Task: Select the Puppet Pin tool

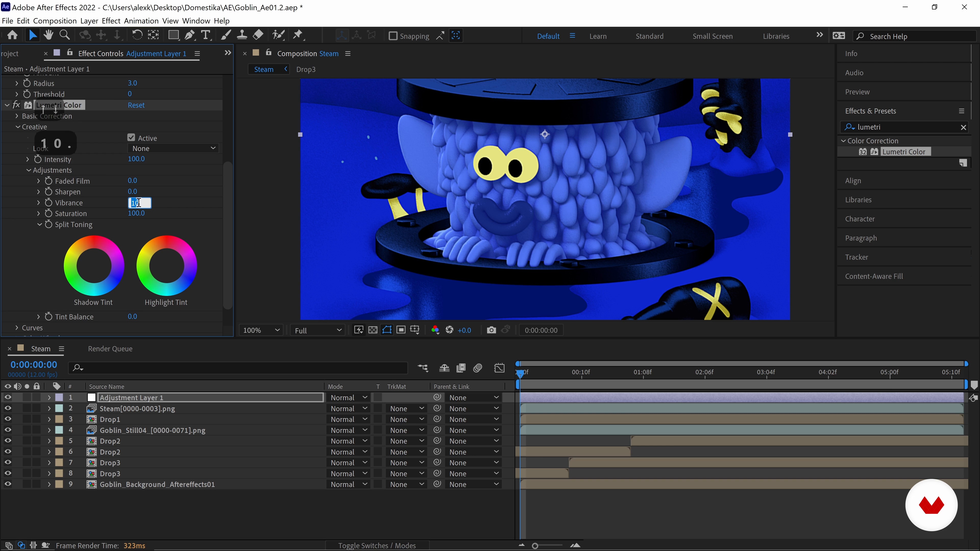Action: click(x=298, y=35)
